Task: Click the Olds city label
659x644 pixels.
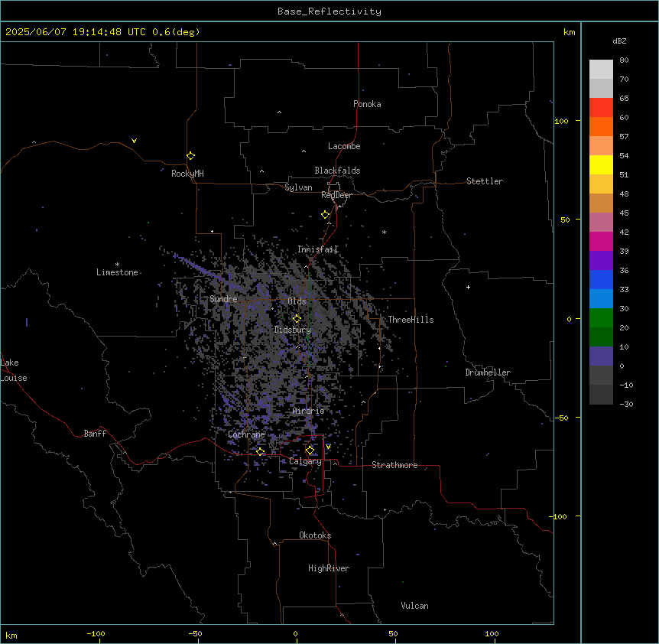Action: [297, 301]
